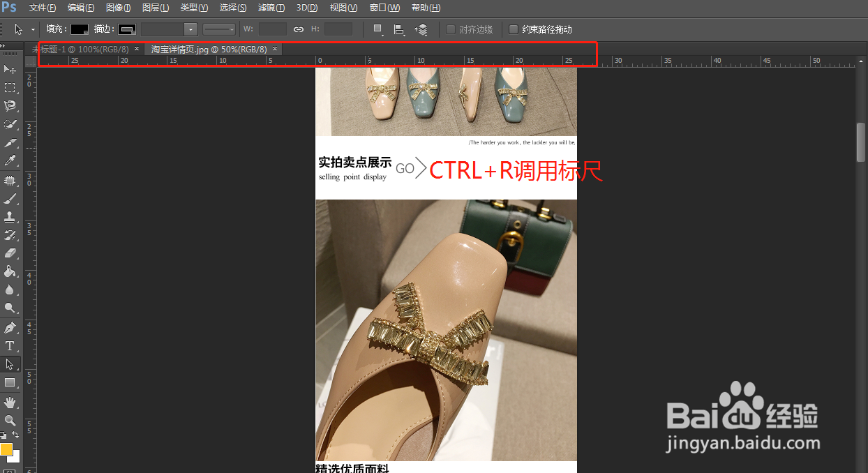Viewport: 868px width, 473px height.
Task: Swap foreground and background colors
Action: [15, 435]
